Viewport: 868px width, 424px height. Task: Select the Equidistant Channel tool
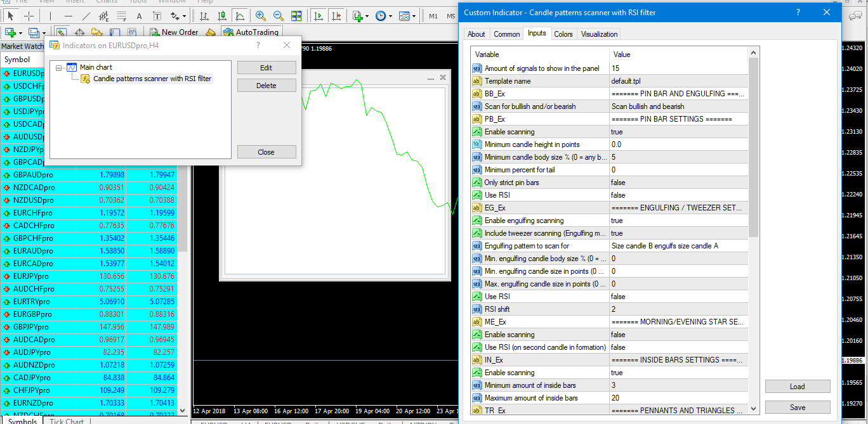pyautogui.click(x=104, y=16)
